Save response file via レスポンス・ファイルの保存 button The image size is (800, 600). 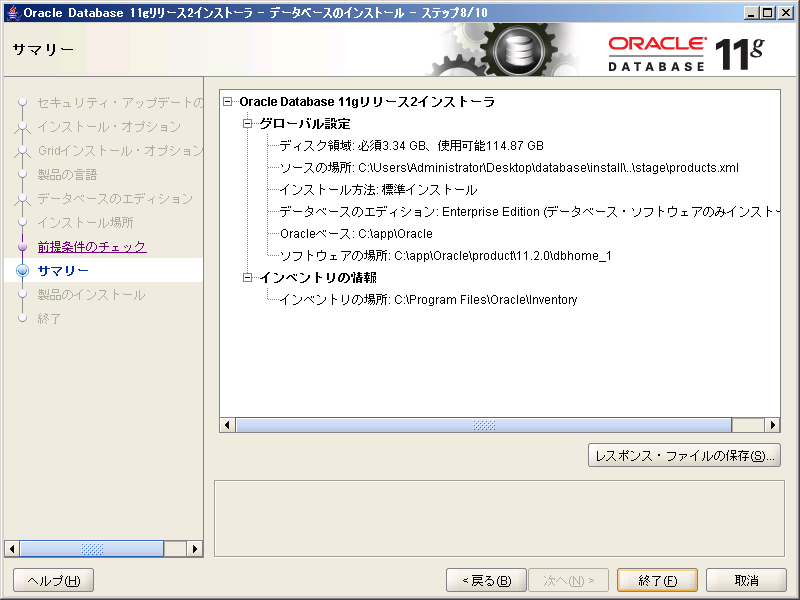pos(684,456)
